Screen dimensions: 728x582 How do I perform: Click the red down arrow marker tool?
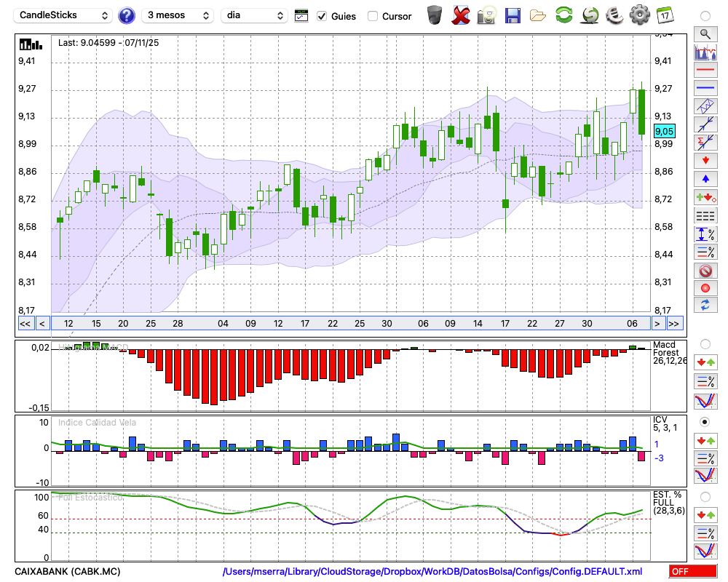point(705,161)
